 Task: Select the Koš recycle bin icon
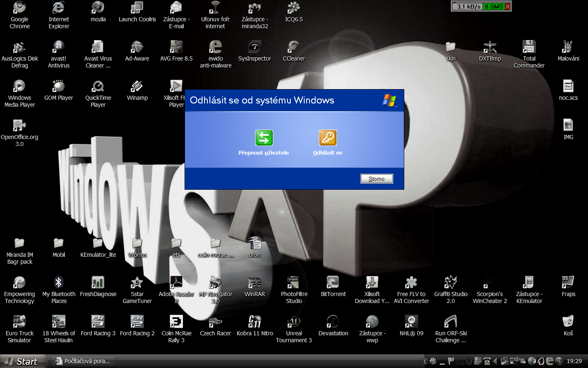coord(568,322)
